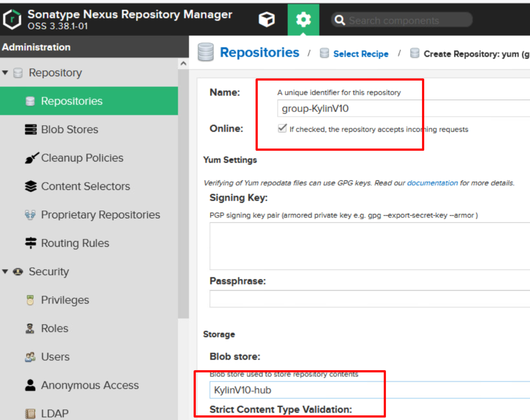This screenshot has width=530, height=420.
Task: Click the Create Repository: yum breadcrumb text
Action: tap(476, 54)
